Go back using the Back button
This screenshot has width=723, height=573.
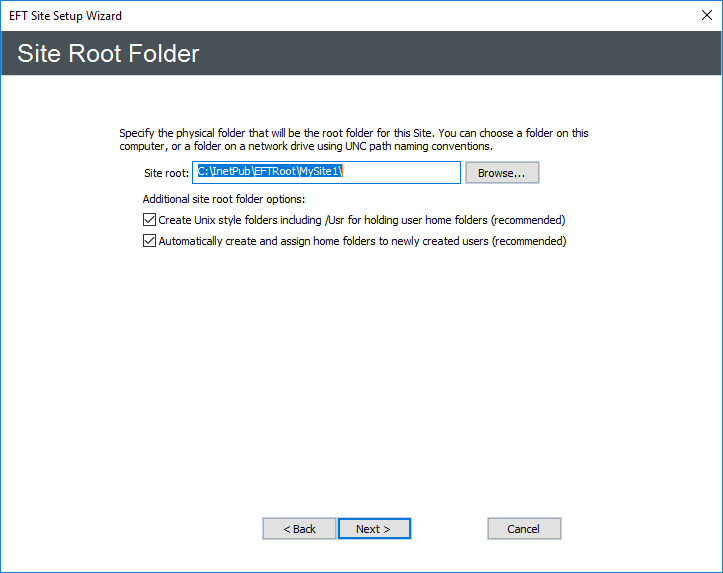point(299,529)
